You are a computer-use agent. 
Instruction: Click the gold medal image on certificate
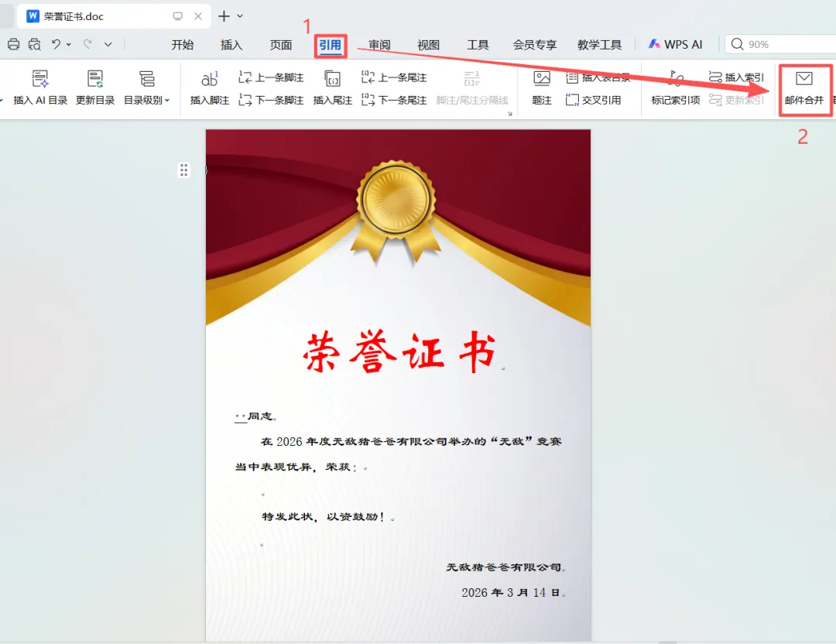pyautogui.click(x=396, y=211)
